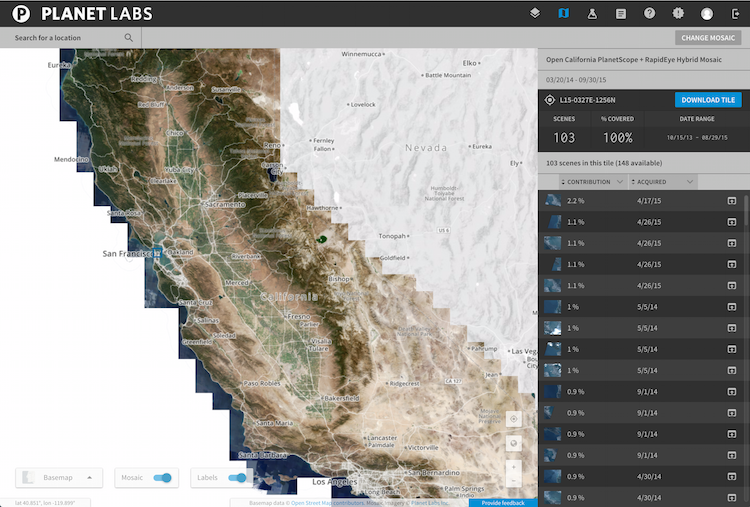Follow the Open Street Map link
The image size is (750, 507).
tap(311, 503)
